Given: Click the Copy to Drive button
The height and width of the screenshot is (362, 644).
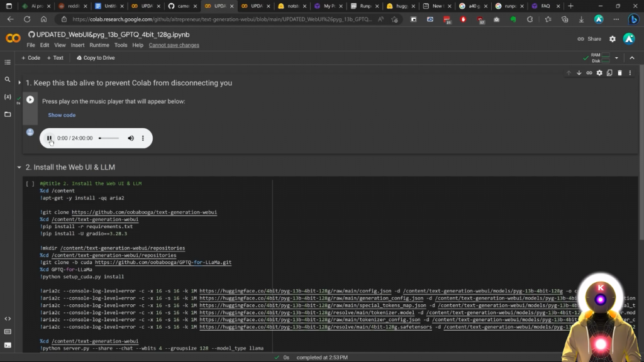Looking at the screenshot, I should pyautogui.click(x=96, y=58).
